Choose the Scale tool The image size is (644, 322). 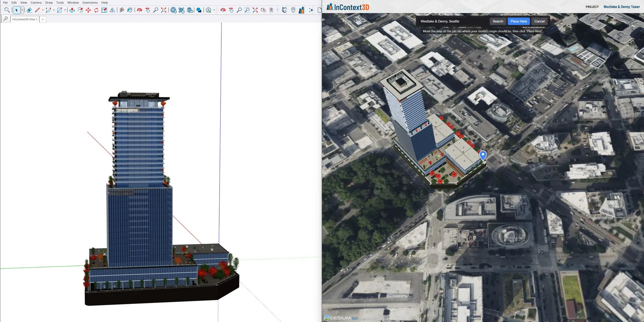104,10
